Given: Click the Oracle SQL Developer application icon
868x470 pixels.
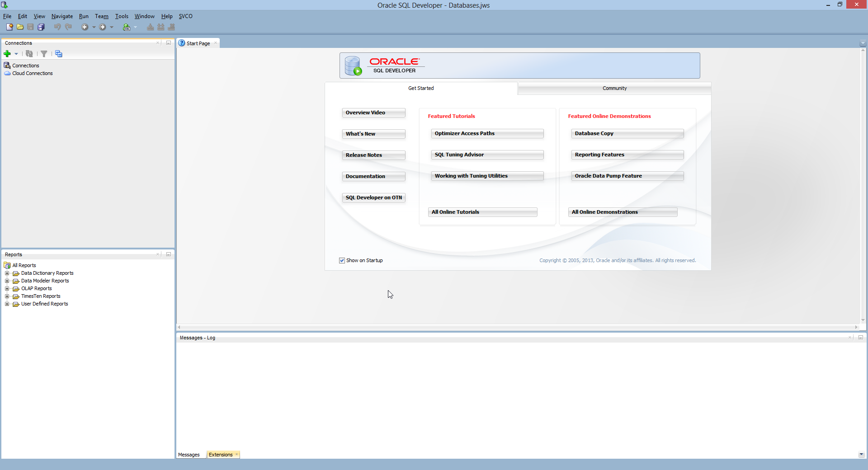Looking at the screenshot, I should [5, 5].
